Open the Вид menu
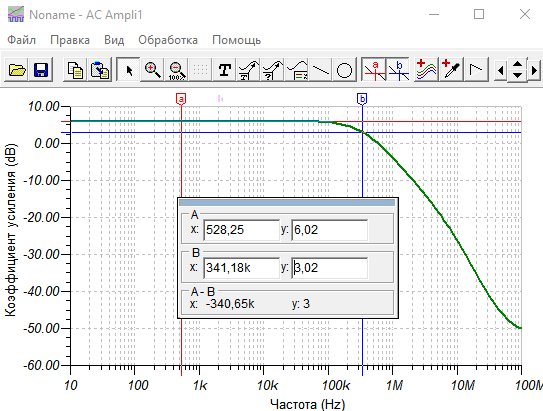The width and height of the screenshot is (543, 411). pos(114,40)
